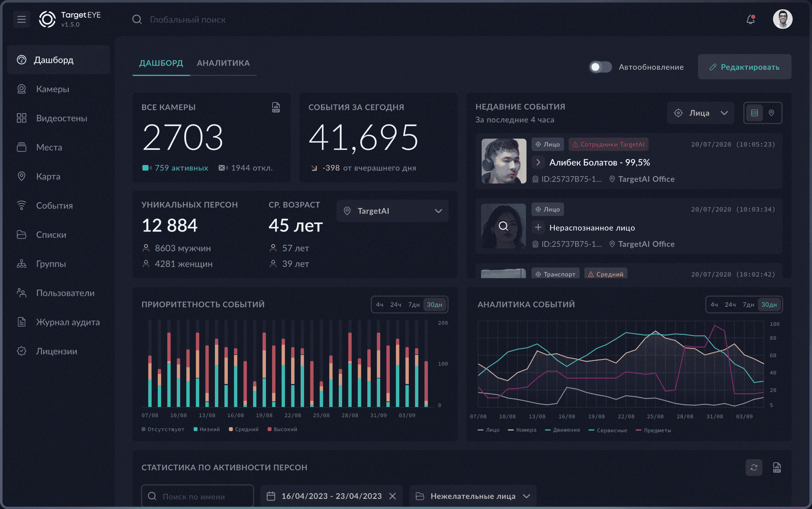
Task: Click the Сотрудники TargetAI tag
Action: point(608,144)
